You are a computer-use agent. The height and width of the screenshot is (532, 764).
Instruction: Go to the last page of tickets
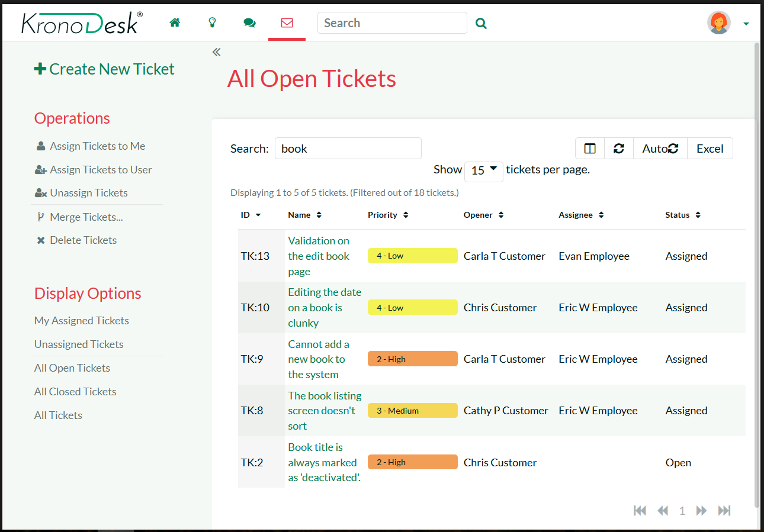tap(724, 511)
